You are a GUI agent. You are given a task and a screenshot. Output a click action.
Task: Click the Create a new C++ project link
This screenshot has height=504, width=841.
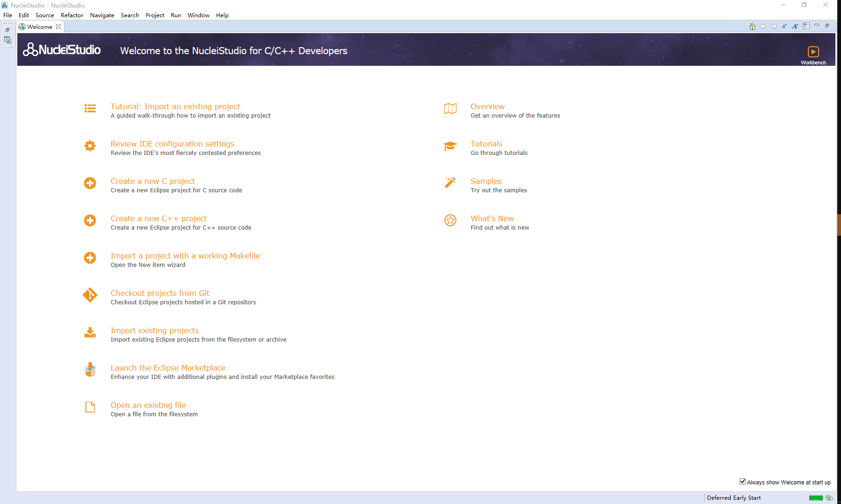(159, 218)
